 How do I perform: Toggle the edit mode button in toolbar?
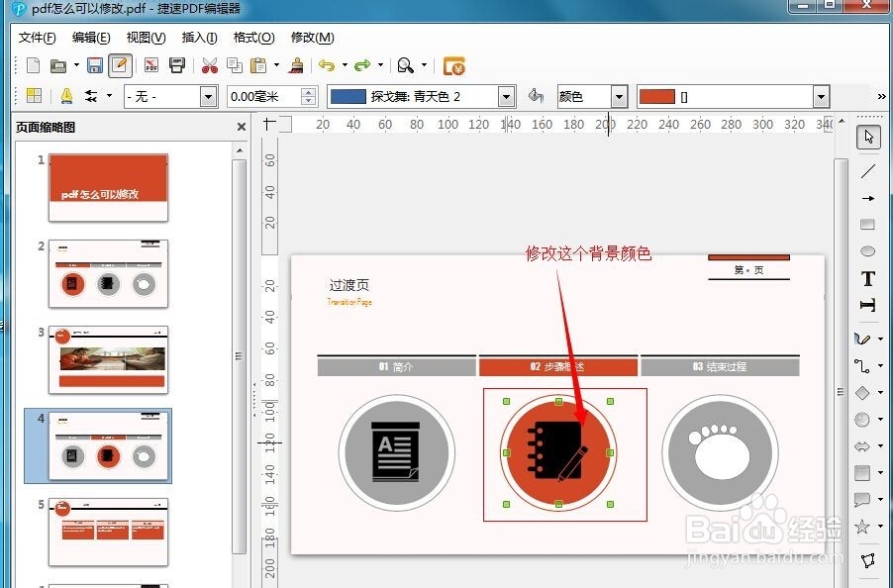119,65
